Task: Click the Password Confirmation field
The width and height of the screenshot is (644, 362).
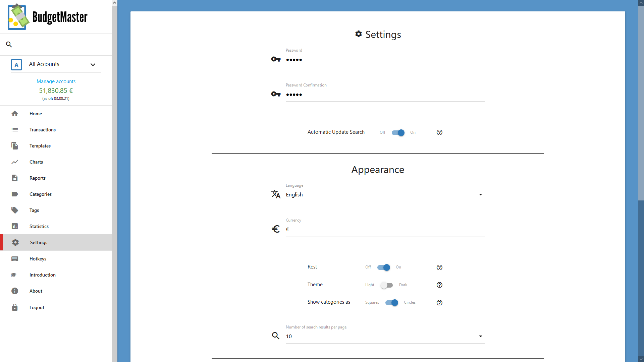Action: point(385,95)
